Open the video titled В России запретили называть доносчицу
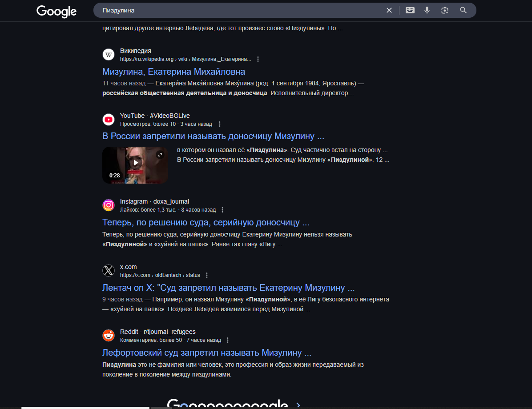 (214, 136)
